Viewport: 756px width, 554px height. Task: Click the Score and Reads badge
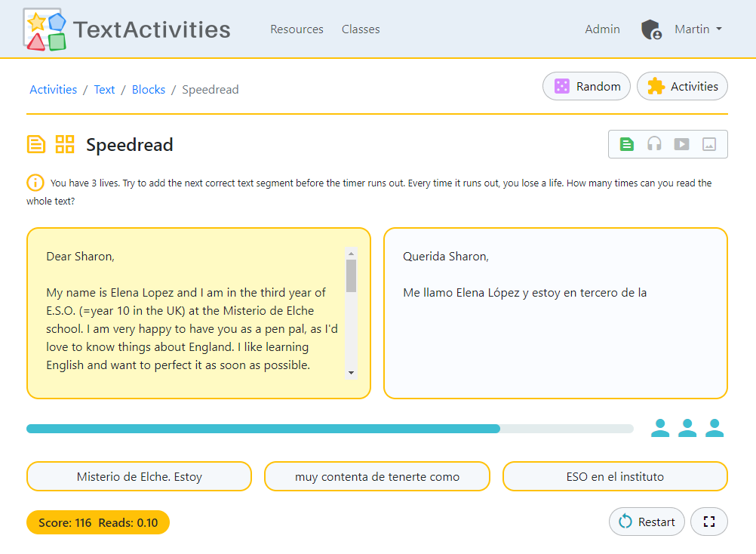tap(98, 522)
